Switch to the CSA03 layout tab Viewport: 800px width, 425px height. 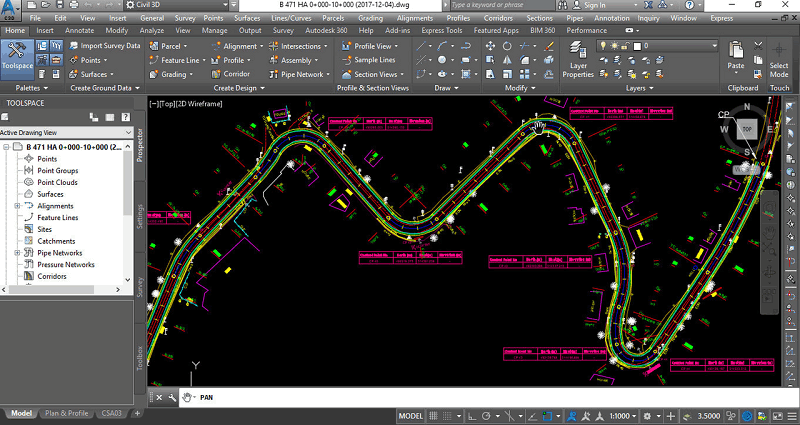coord(111,413)
